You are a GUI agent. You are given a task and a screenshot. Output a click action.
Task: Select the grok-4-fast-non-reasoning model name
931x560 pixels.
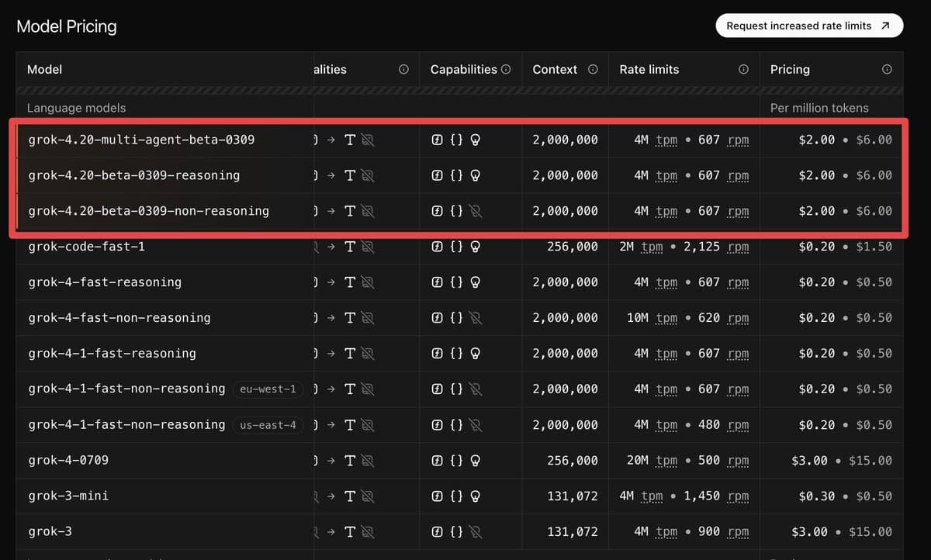[119, 318]
